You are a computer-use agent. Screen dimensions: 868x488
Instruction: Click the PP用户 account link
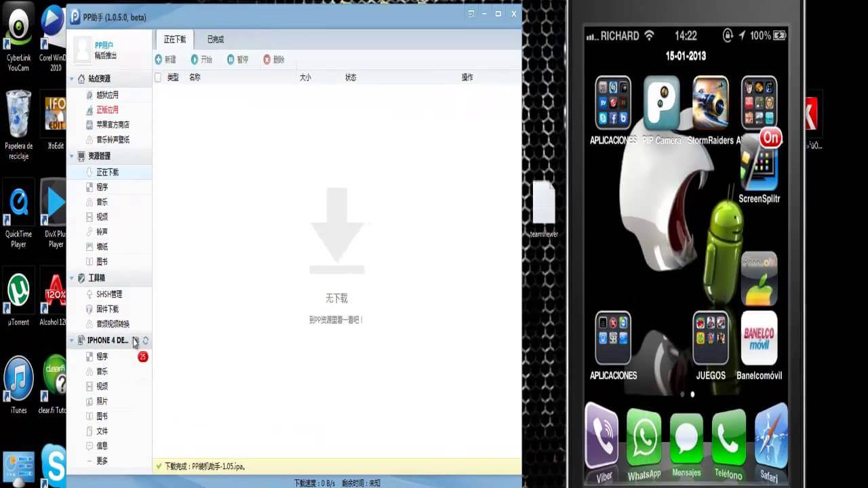104,45
